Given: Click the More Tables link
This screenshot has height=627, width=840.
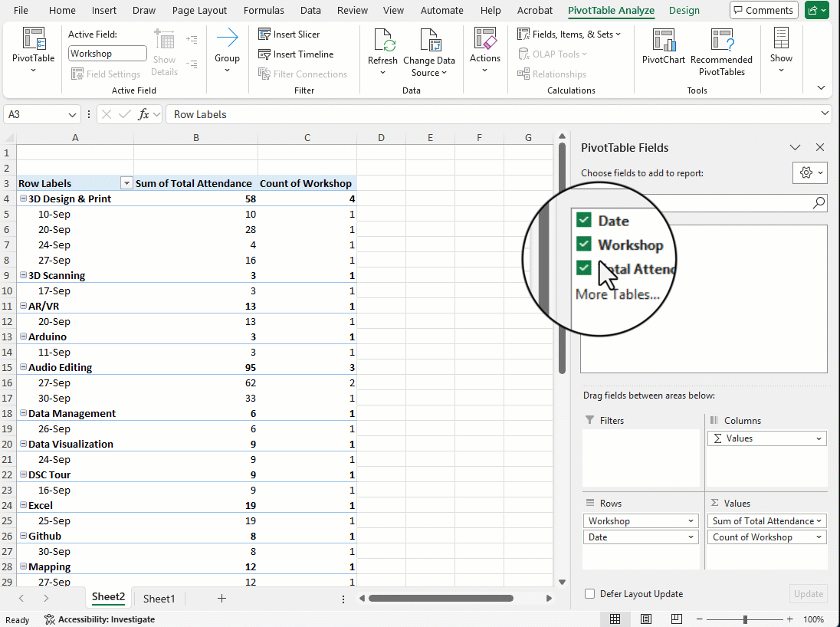Looking at the screenshot, I should [x=617, y=294].
